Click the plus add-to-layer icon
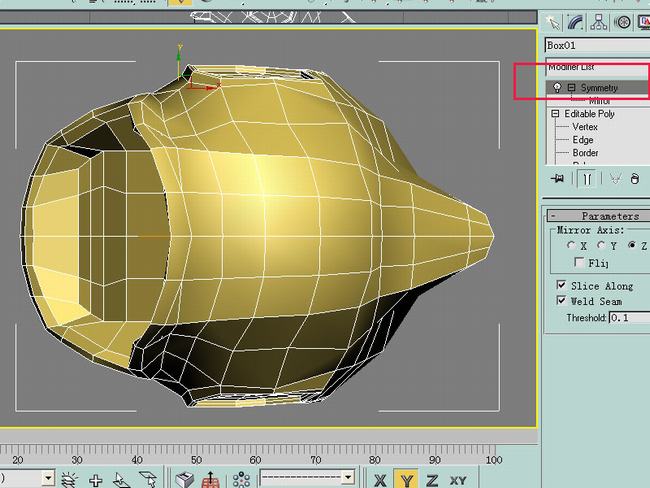650x488 pixels. (x=96, y=481)
